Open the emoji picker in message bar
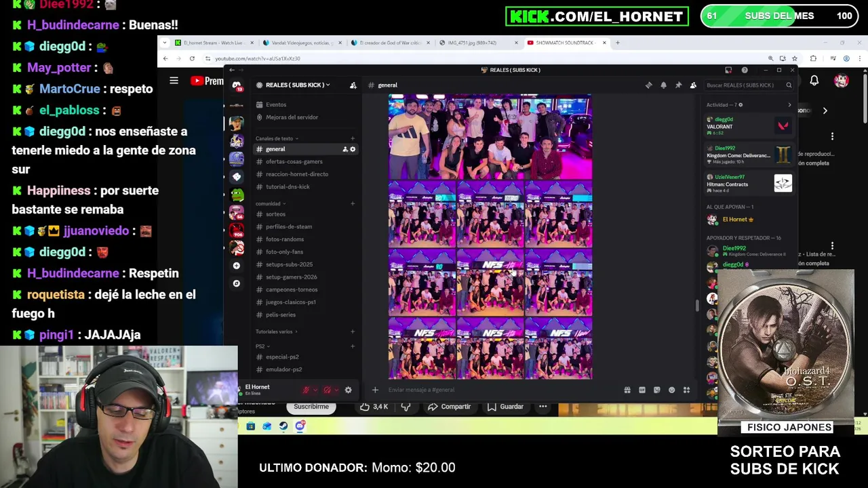 [x=672, y=390]
